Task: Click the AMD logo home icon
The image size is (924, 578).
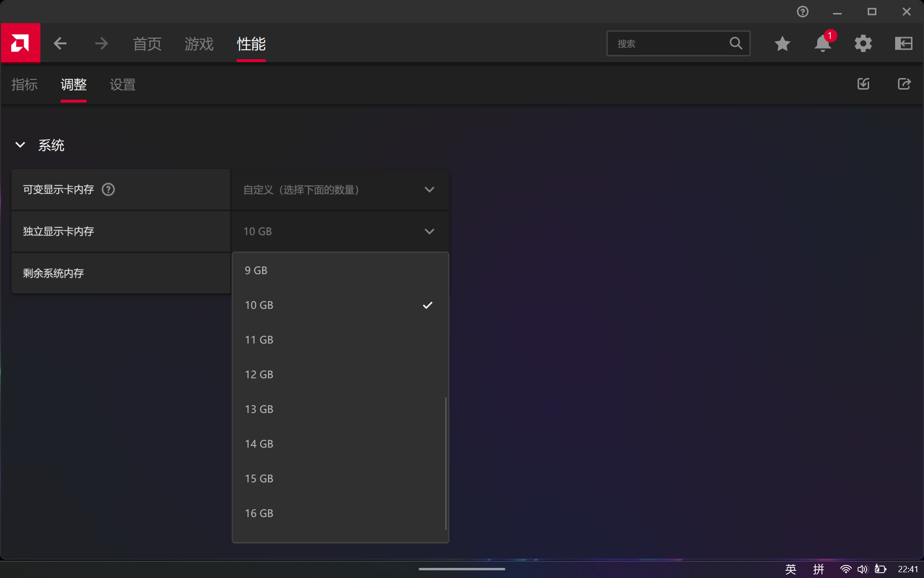Action: click(20, 43)
